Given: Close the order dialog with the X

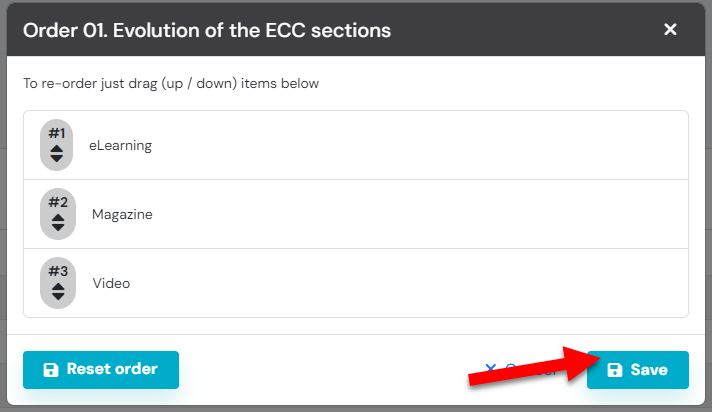Looking at the screenshot, I should click(x=670, y=30).
